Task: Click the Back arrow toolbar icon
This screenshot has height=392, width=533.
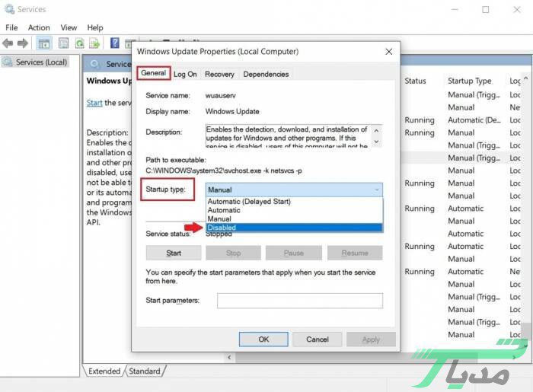Action: [8, 43]
